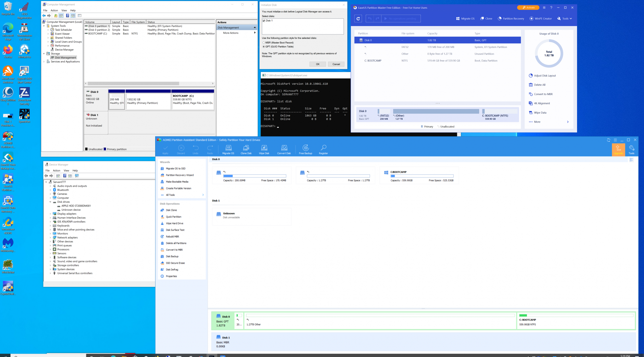Open Action menu in Computer Management

[x=54, y=10]
